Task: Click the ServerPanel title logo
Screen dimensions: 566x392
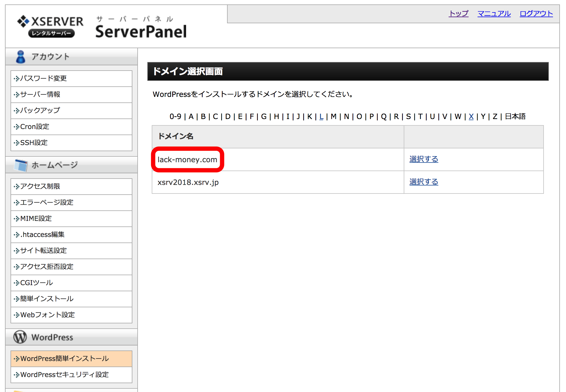Action: pos(141,27)
